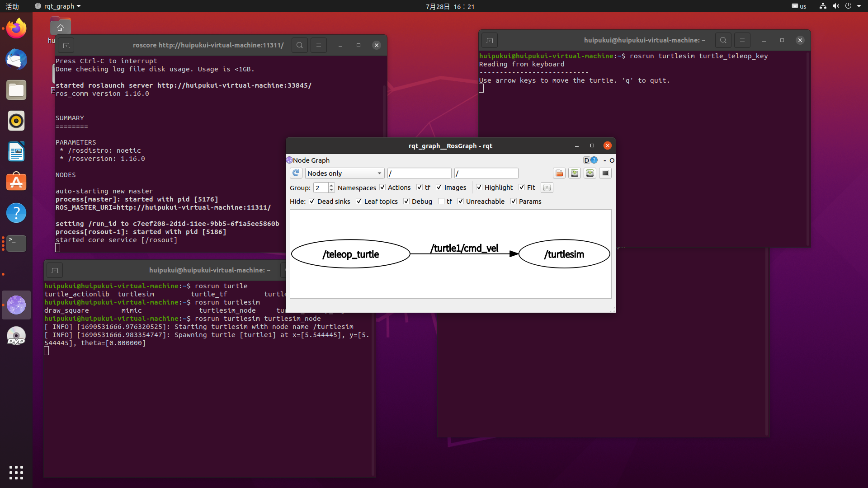Toggle the Highlight checkbox
868x488 pixels.
pos(479,187)
